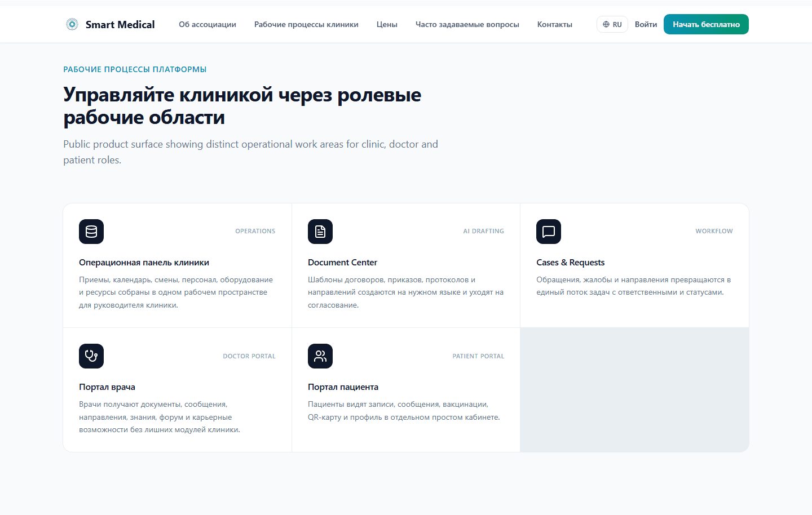This screenshot has height=515, width=812.
Task: Select the Портал врача card title
Action: tap(107, 387)
